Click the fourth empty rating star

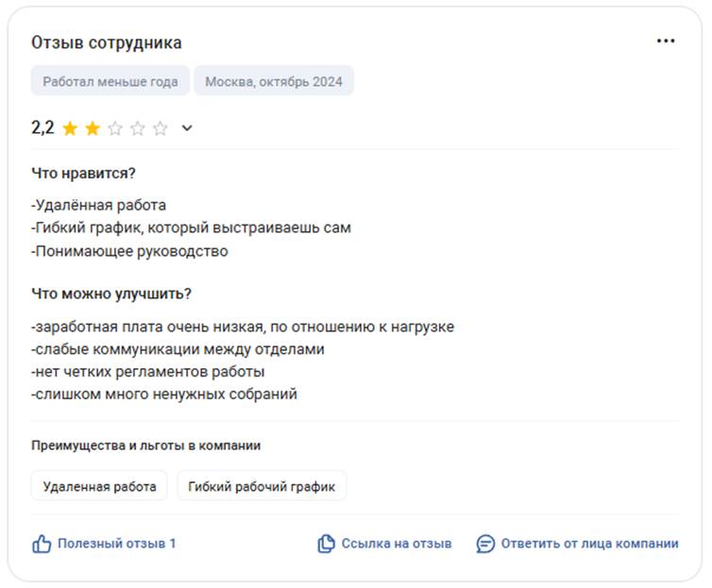click(x=138, y=128)
